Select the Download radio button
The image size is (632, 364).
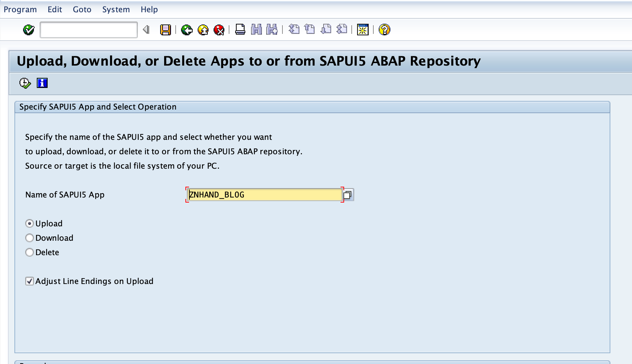click(30, 238)
